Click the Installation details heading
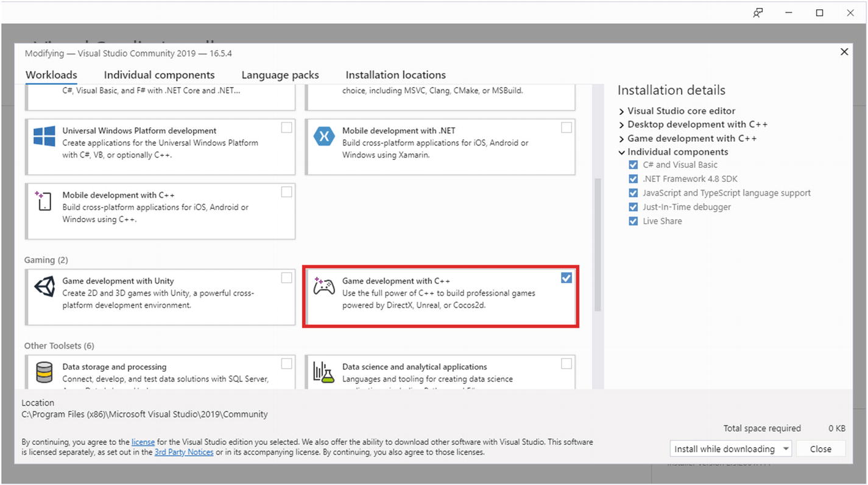The height and width of the screenshot is (485, 868). 671,90
